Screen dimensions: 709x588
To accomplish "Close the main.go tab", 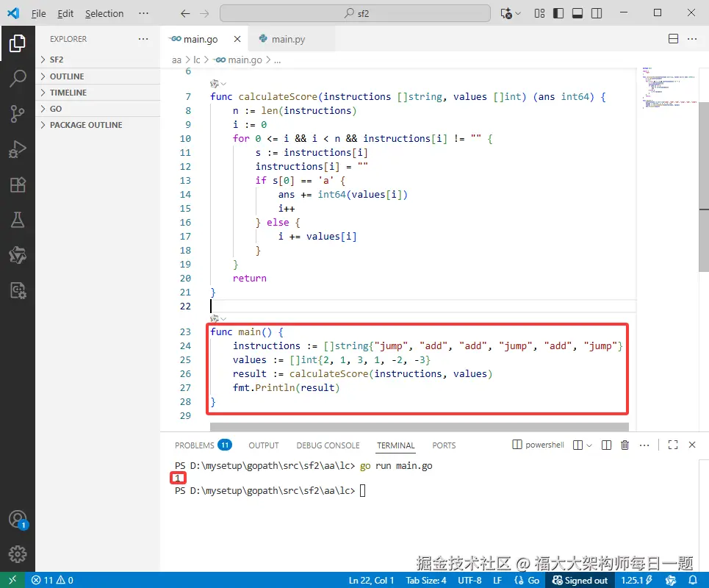I will pyautogui.click(x=237, y=39).
